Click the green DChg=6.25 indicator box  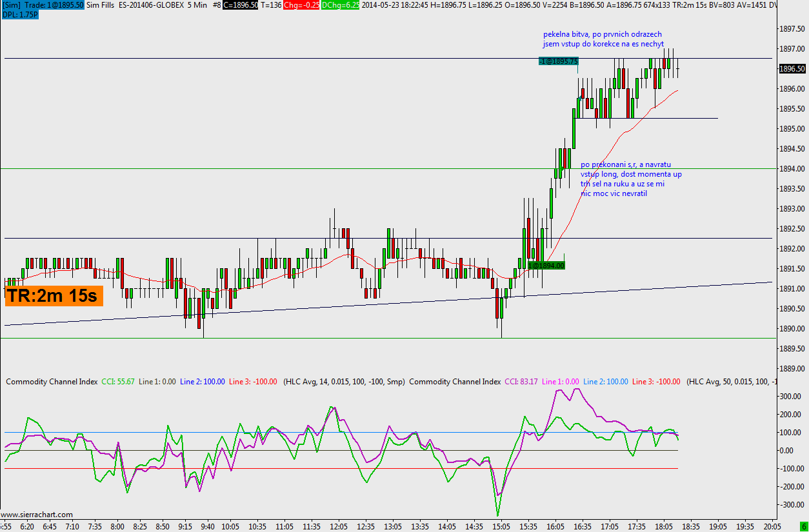[x=339, y=5]
